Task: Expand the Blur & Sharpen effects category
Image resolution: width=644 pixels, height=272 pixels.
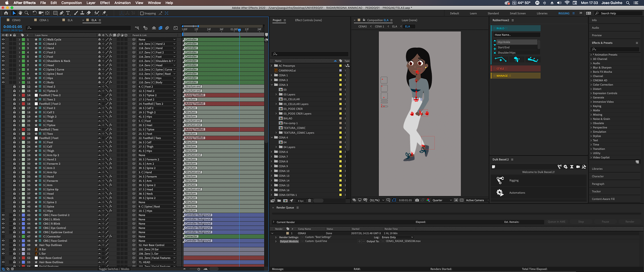Action: pos(591,67)
